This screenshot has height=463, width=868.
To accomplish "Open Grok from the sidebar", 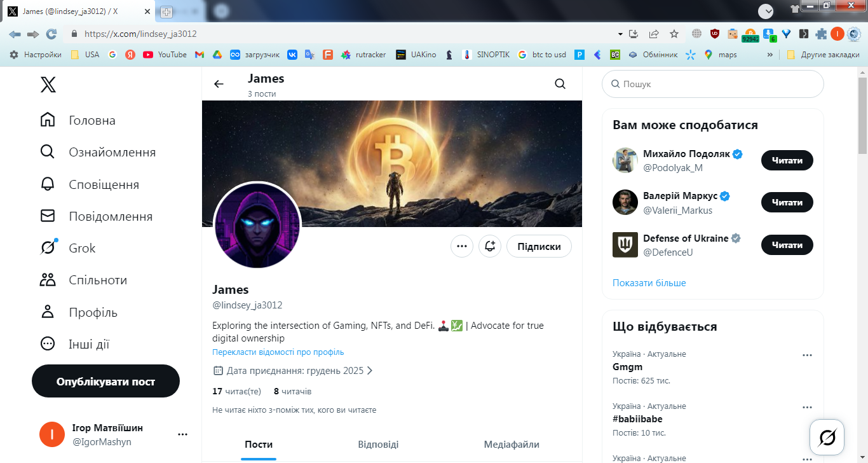I will click(68, 248).
